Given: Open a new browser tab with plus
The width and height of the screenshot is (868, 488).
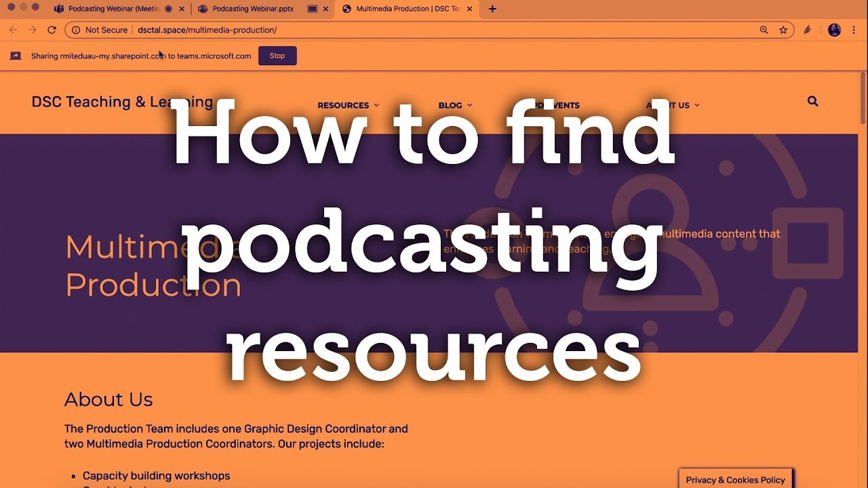Looking at the screenshot, I should click(492, 9).
